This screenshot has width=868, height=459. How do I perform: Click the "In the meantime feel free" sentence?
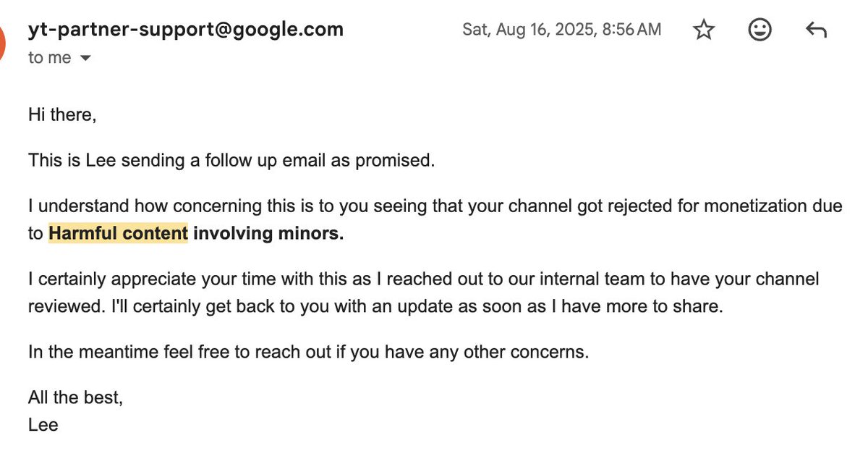[309, 353]
